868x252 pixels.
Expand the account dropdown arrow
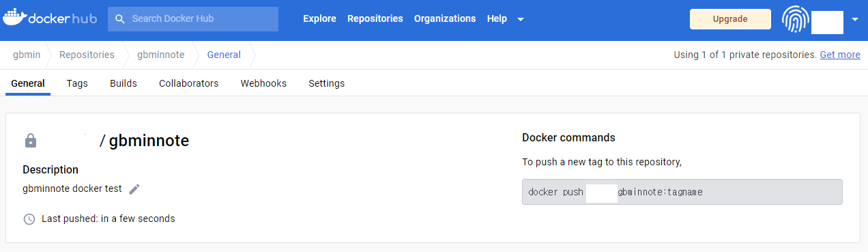coord(855,19)
